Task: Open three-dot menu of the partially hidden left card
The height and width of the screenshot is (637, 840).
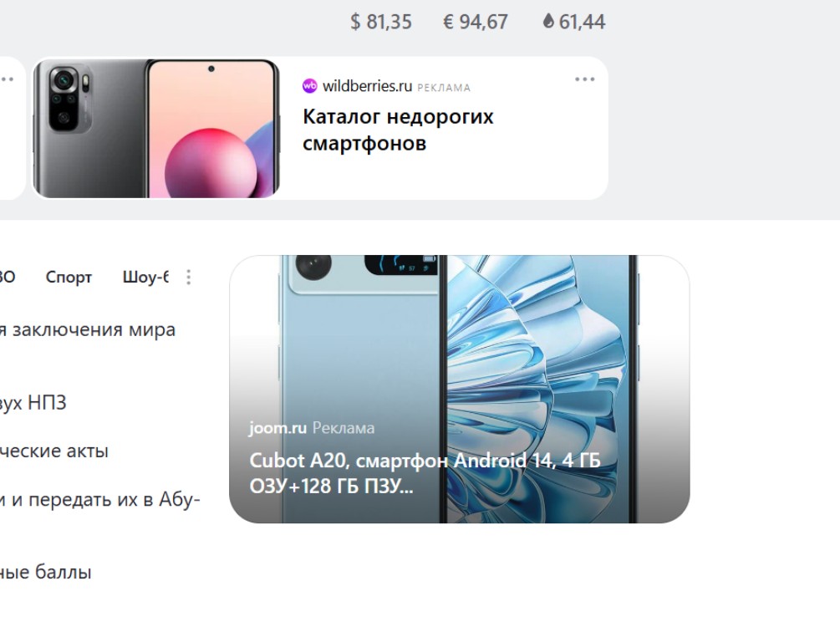Action: (7, 79)
